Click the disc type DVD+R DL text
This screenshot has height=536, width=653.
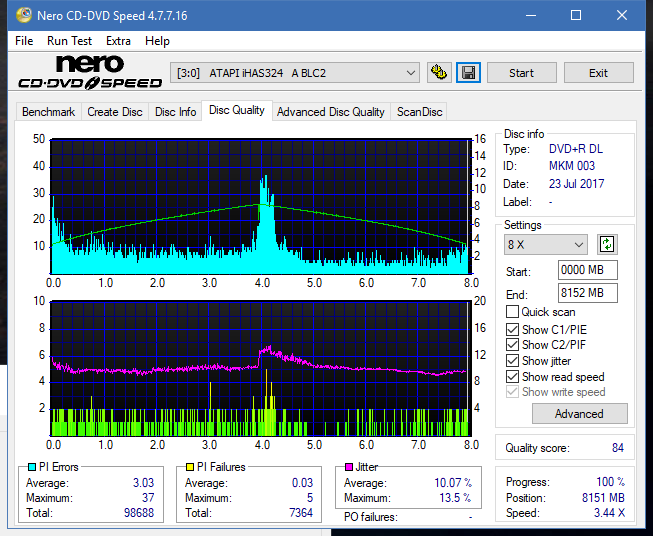point(576,149)
